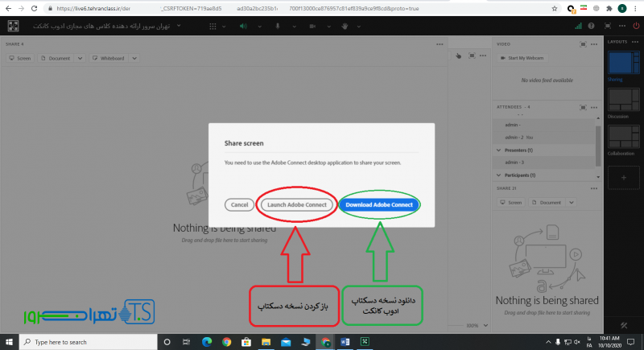Collapse the Presenters (1) group
Screen dimensions: 644x350
(x=500, y=150)
